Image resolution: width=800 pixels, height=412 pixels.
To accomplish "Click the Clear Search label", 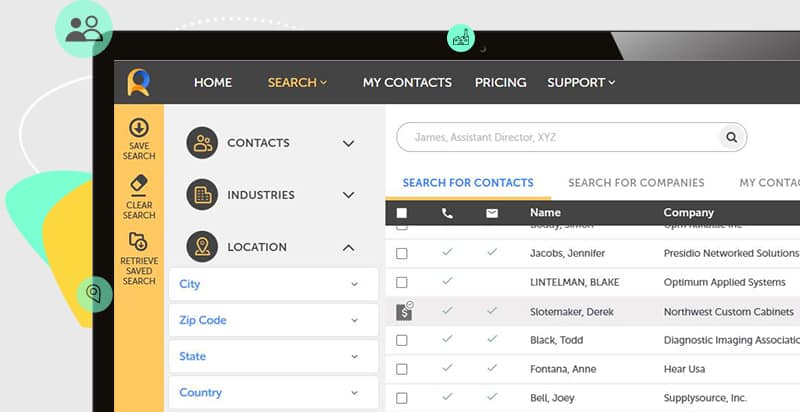I will 139,210.
